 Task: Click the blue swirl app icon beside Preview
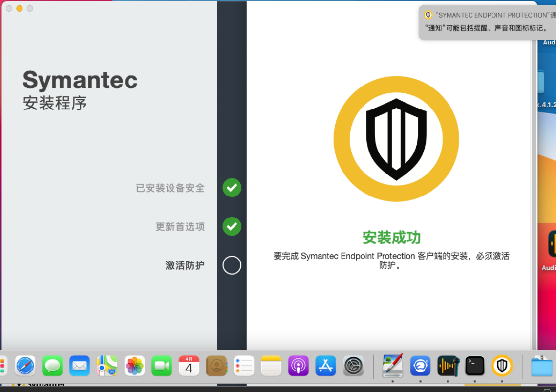(x=420, y=366)
